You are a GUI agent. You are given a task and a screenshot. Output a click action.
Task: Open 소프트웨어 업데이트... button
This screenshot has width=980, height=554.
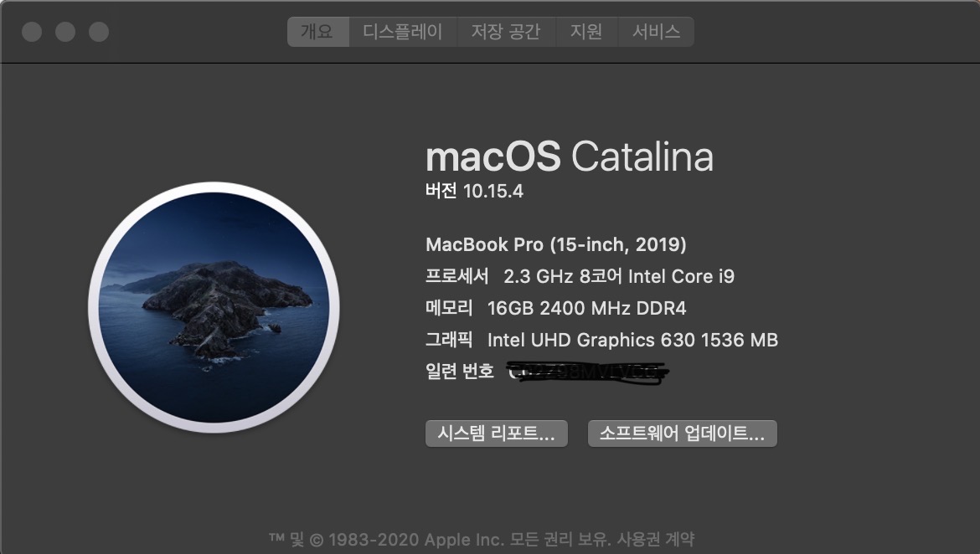click(682, 433)
